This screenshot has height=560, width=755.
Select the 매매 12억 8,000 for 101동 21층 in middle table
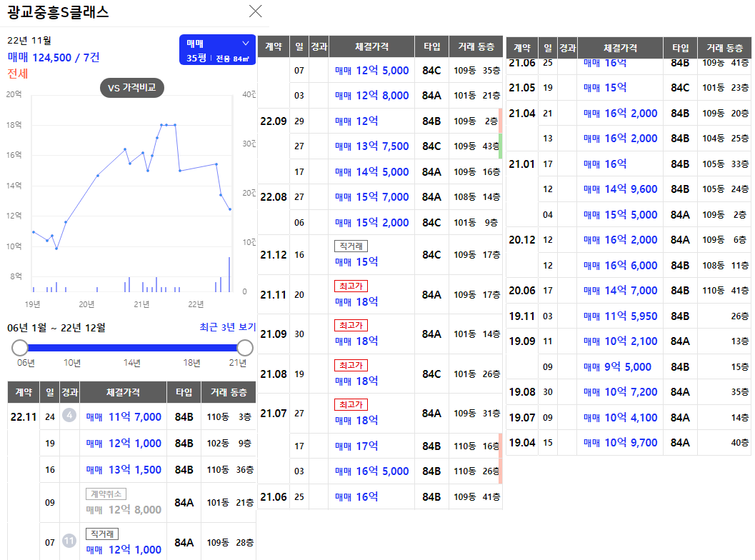pos(371,96)
